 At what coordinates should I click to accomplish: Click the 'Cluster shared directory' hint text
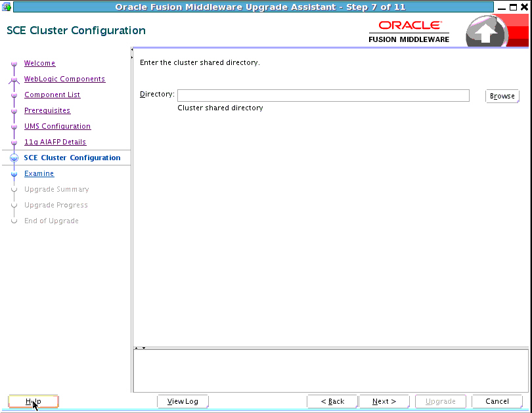pyautogui.click(x=220, y=108)
